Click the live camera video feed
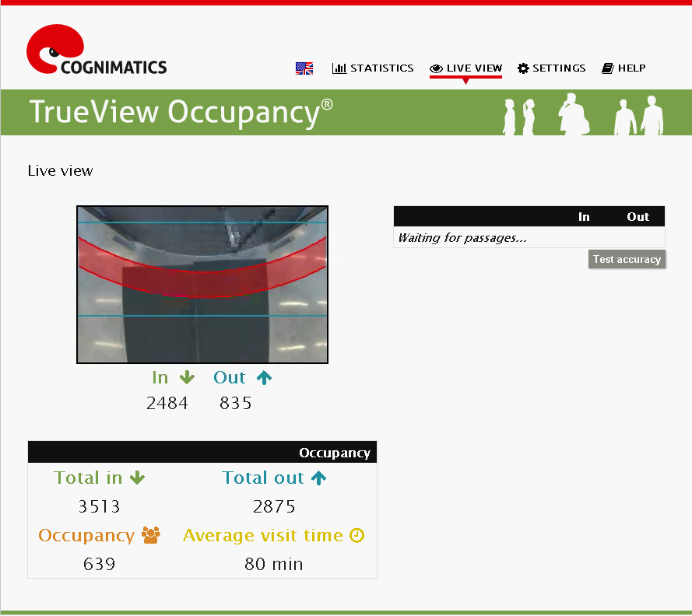This screenshot has height=616, width=692. coord(202,285)
